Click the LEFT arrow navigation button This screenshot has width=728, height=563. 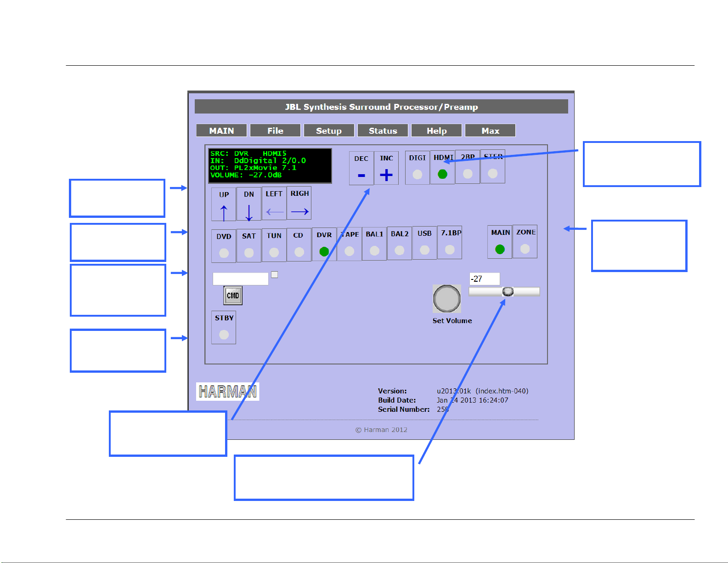click(274, 203)
